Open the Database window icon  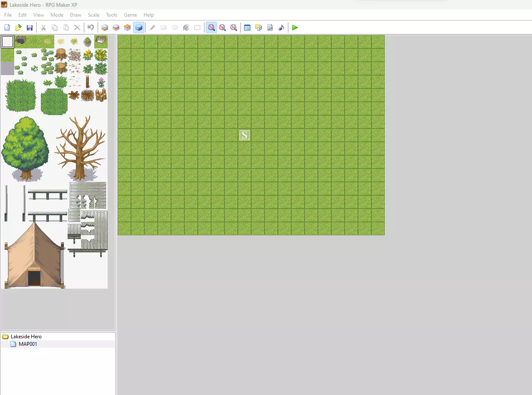point(247,28)
